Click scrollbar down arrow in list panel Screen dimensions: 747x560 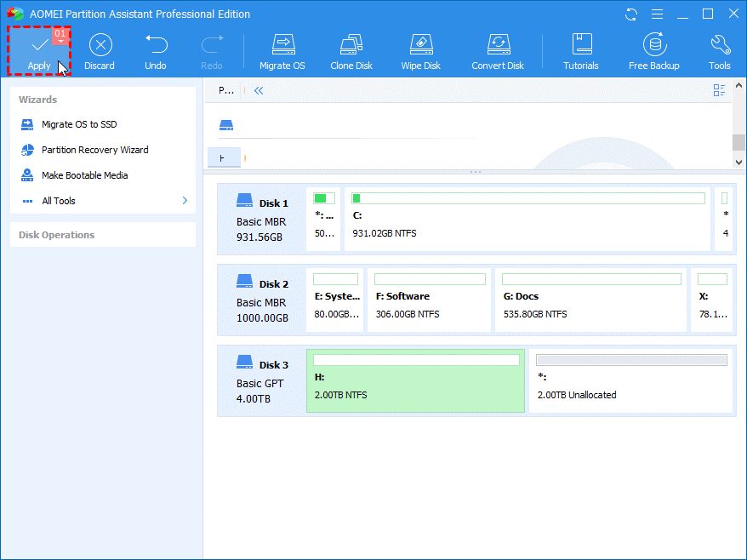(x=738, y=162)
